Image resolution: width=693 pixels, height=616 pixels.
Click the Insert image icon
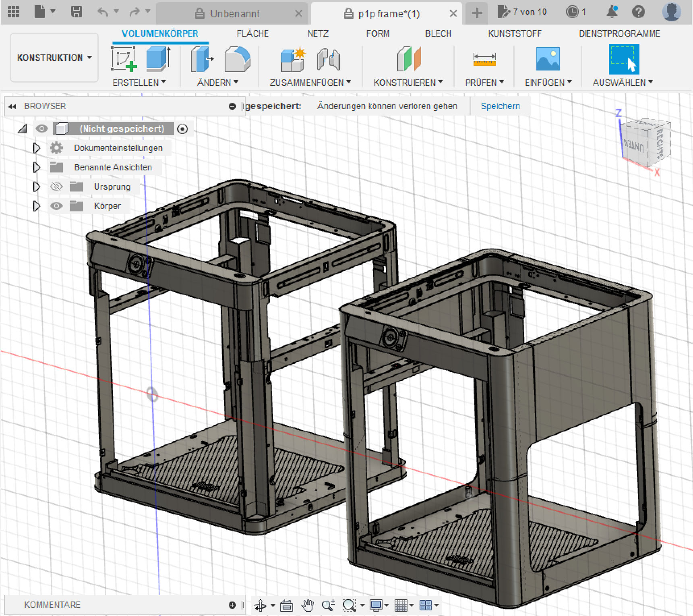coord(548,59)
